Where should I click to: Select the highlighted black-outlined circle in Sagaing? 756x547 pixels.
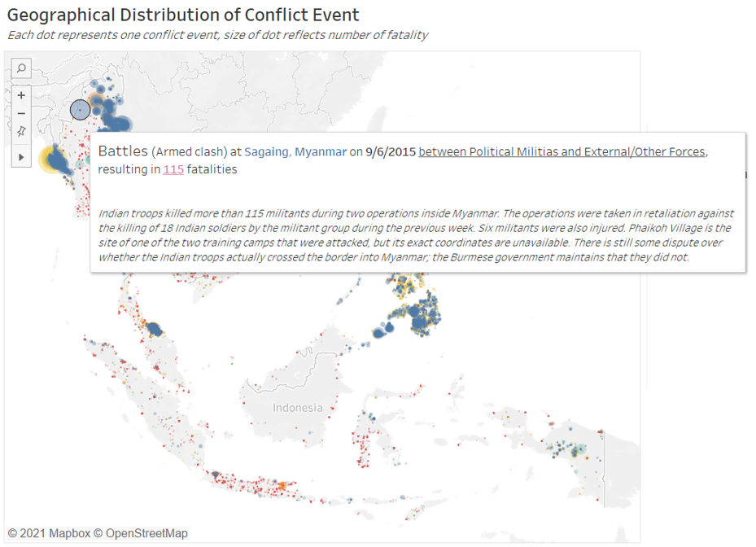(x=80, y=110)
